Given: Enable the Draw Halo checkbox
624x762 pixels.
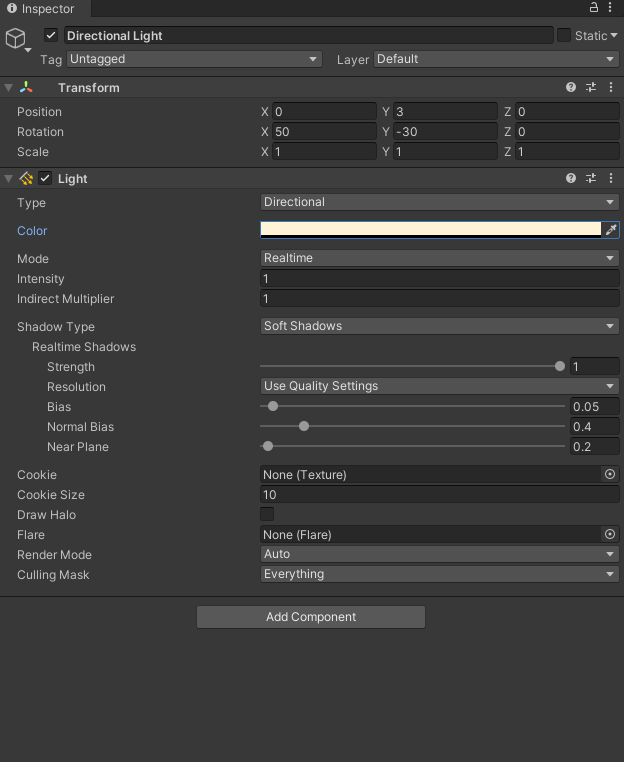Looking at the screenshot, I should click(x=267, y=514).
